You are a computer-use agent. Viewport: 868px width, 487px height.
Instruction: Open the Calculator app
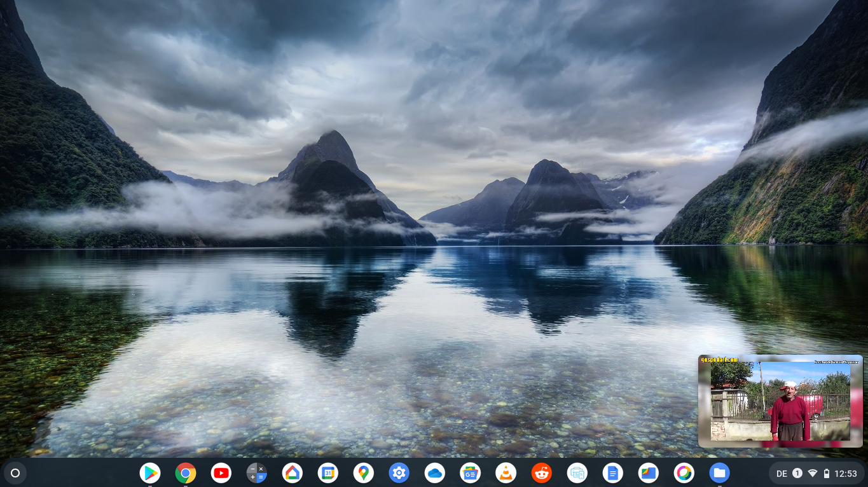point(257,473)
